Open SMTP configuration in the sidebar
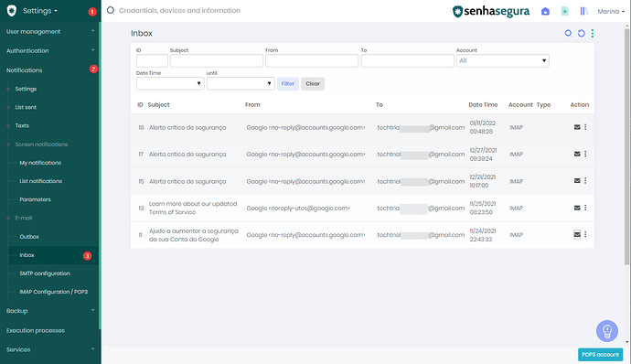Viewport: 631px width, 364px height. (45, 273)
